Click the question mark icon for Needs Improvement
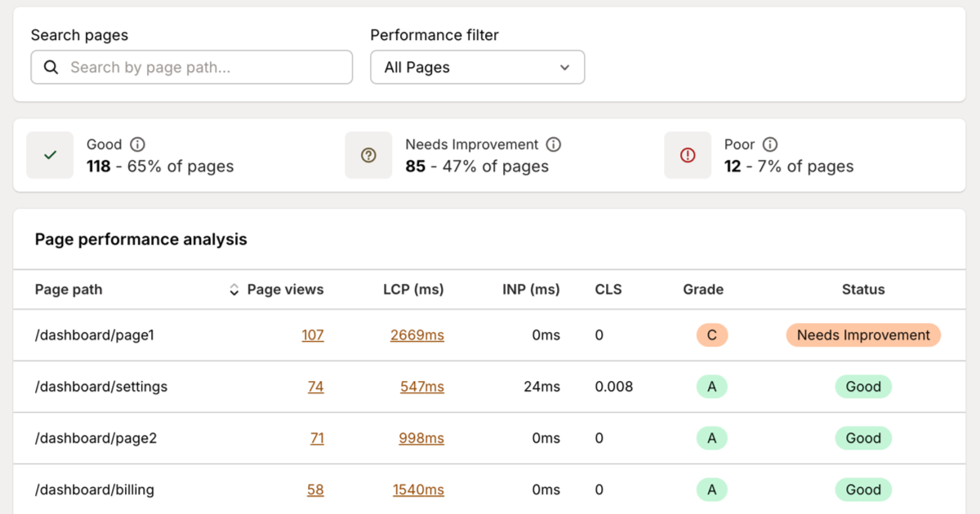980x514 pixels. coord(368,155)
